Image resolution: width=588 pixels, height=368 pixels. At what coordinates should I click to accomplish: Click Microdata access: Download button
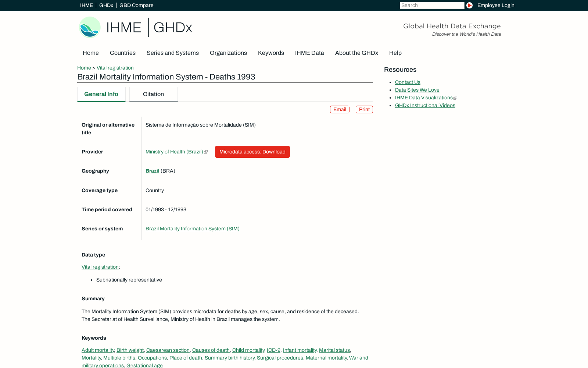pos(252,152)
